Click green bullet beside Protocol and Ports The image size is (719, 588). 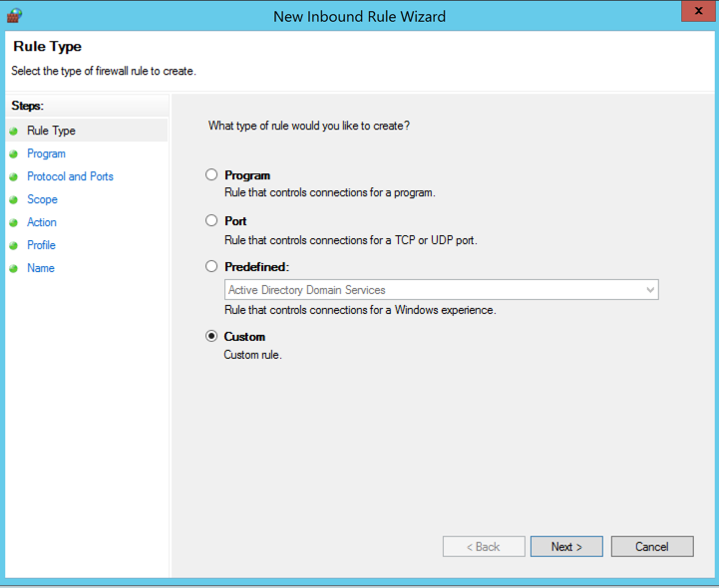14,176
